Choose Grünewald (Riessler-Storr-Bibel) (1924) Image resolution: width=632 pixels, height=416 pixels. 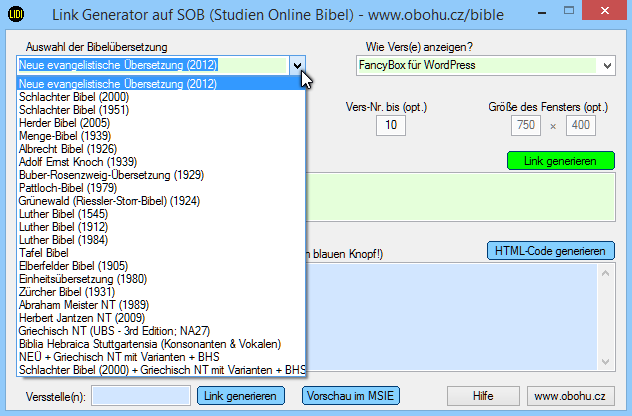161,201
